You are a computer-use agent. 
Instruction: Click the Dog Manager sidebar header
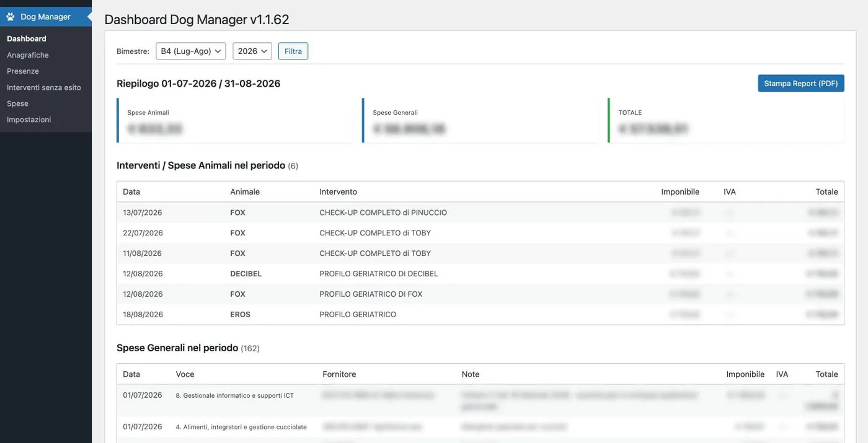pos(46,17)
